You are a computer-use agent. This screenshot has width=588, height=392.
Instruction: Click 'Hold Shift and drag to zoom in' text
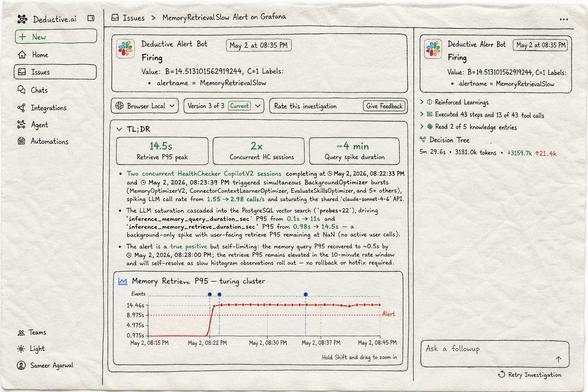click(x=359, y=357)
